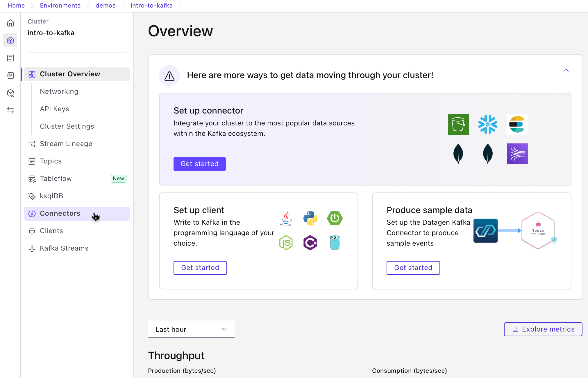Click the Home icon in left rail
The image size is (588, 378).
point(10,23)
